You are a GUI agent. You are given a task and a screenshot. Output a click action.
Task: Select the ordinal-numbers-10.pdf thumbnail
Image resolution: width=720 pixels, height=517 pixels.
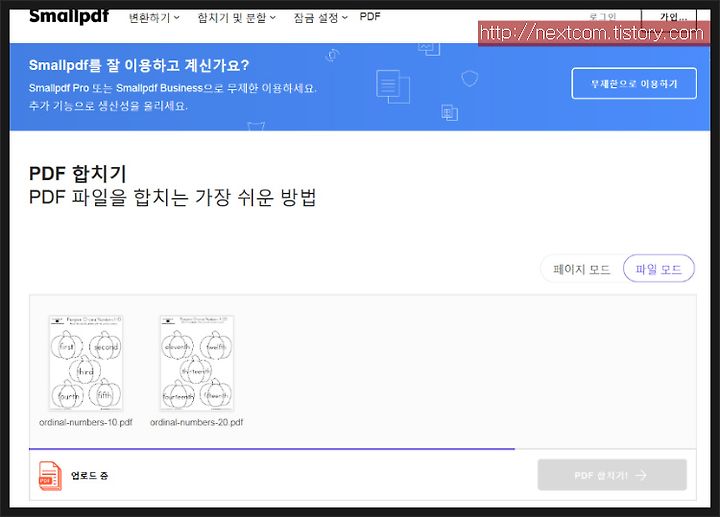(x=86, y=362)
